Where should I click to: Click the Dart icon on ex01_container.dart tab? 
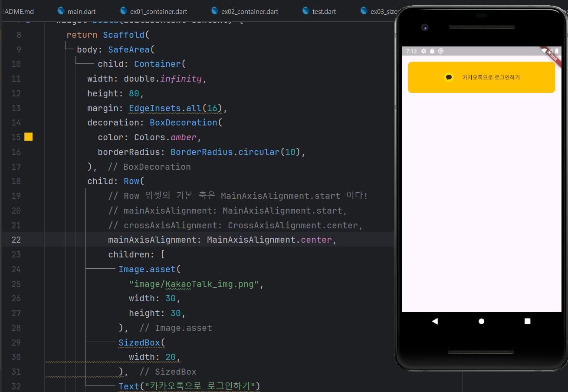(123, 11)
